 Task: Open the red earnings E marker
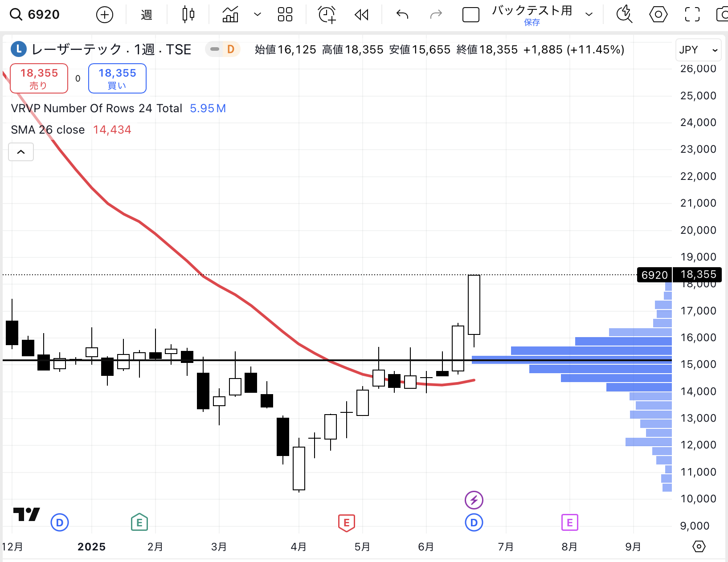[x=347, y=523]
